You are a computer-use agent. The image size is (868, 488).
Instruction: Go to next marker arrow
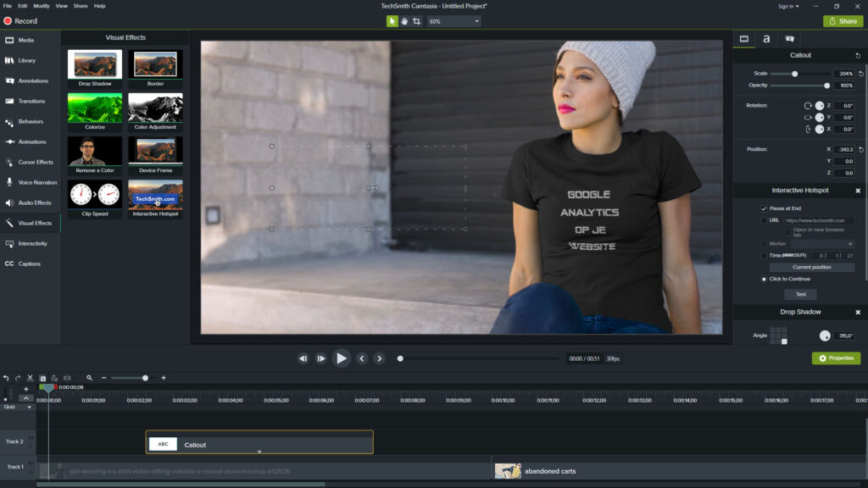click(379, 358)
